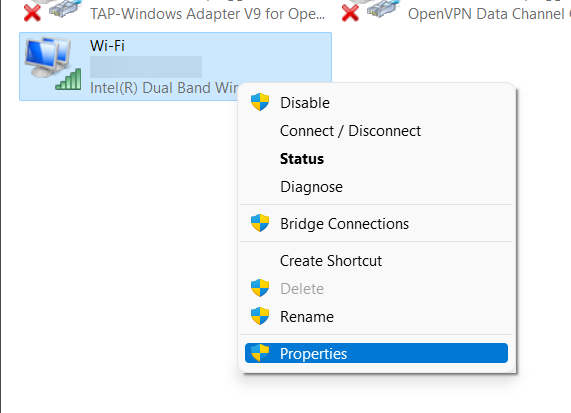Click the shield icon on the Properties entry

(x=260, y=353)
